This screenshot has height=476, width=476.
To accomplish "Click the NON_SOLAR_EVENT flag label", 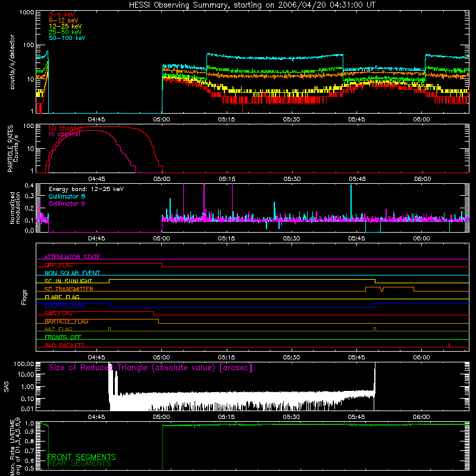I will (x=72, y=273).
